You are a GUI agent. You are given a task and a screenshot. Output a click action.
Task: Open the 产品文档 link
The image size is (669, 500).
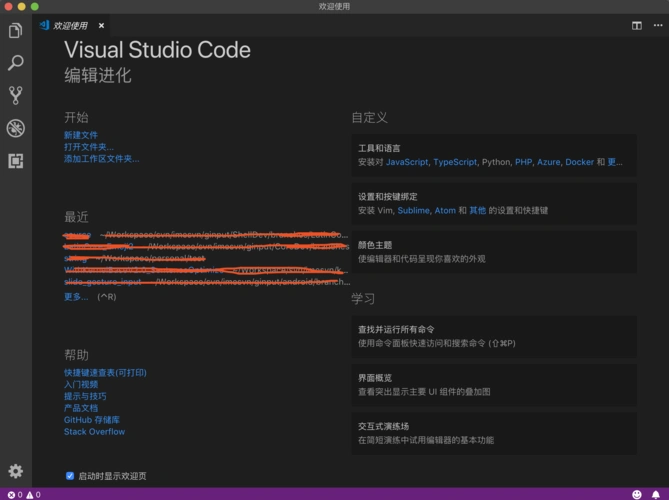(x=81, y=408)
